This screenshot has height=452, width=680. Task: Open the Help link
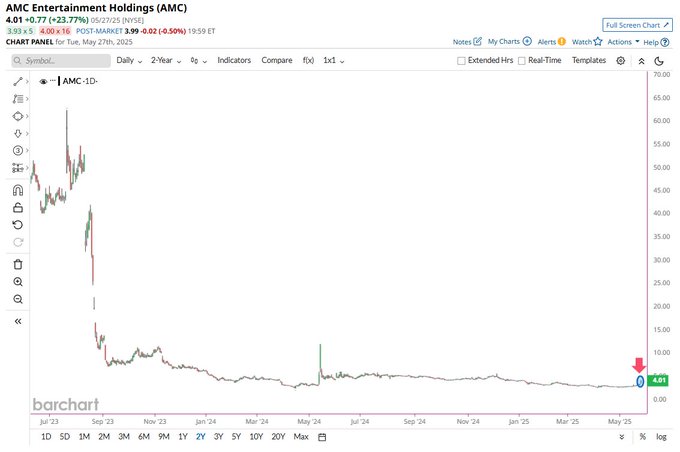click(656, 43)
